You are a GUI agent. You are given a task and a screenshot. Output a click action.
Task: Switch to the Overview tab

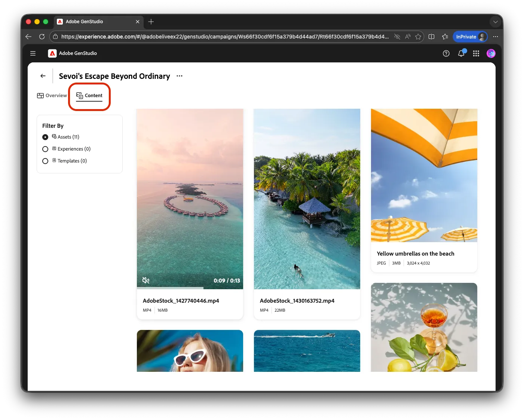(x=52, y=96)
